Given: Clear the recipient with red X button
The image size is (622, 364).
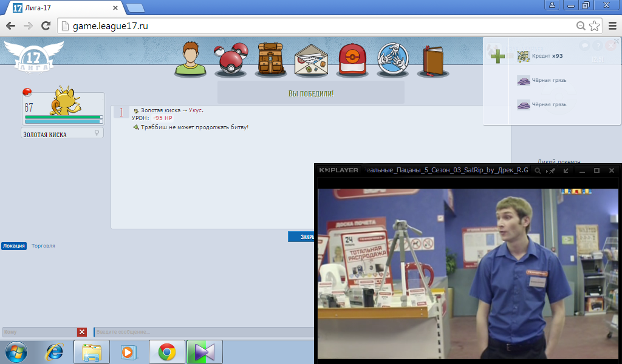Looking at the screenshot, I should tap(82, 332).
